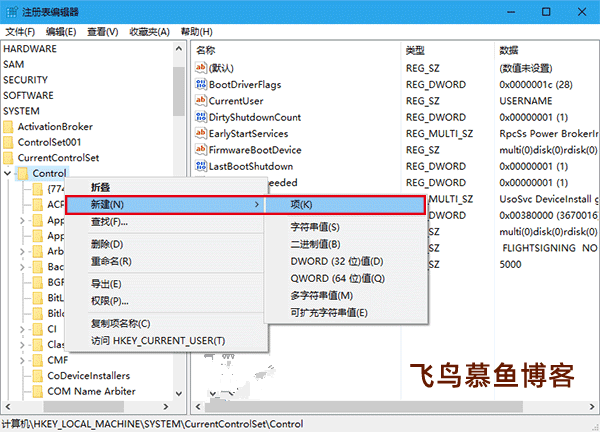Viewport: 600px width, 432px height.
Task: Click the tree pane scroll-down arrow
Action: [x=179, y=393]
